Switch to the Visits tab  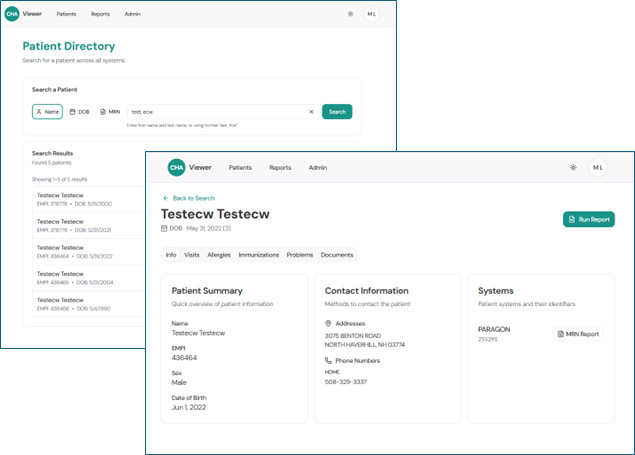[192, 255]
